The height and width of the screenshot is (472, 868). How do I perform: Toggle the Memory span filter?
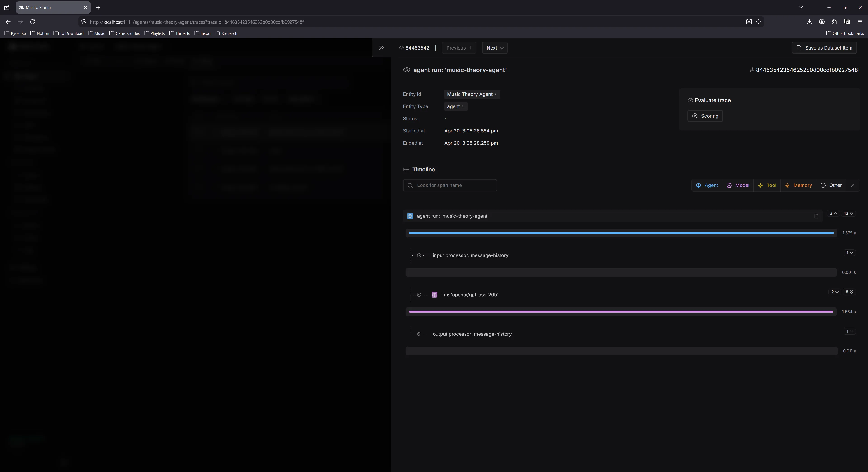(799, 185)
